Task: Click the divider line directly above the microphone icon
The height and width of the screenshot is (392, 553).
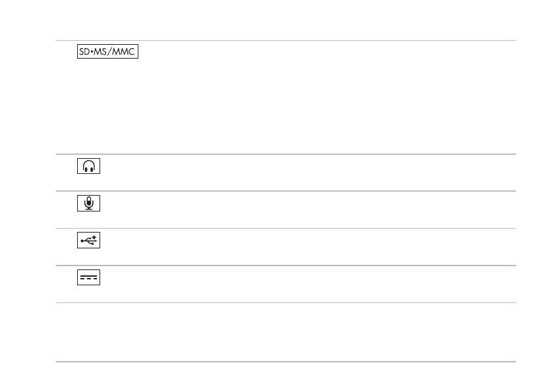Action: pos(285,192)
